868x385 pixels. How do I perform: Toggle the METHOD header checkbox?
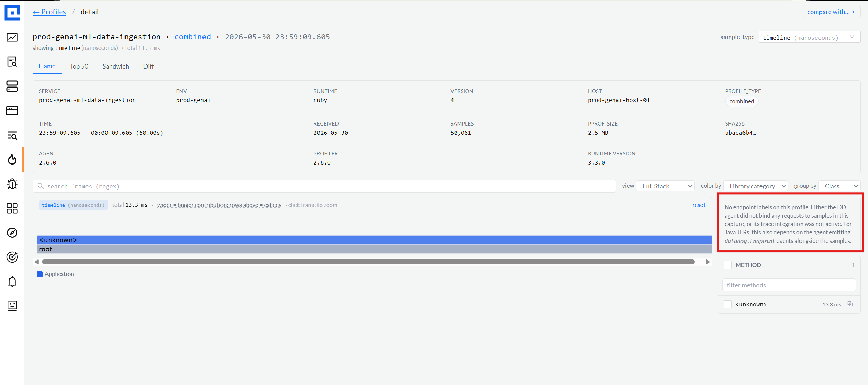pyautogui.click(x=728, y=265)
